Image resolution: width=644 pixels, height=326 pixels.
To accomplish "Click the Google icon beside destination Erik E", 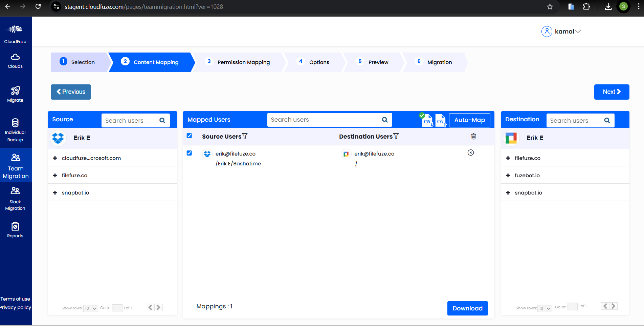I will click(511, 138).
